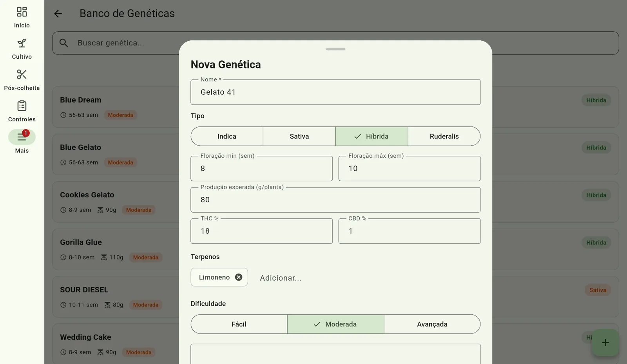Select Híbrida type
The width and height of the screenshot is (627, 364).
pos(371,136)
